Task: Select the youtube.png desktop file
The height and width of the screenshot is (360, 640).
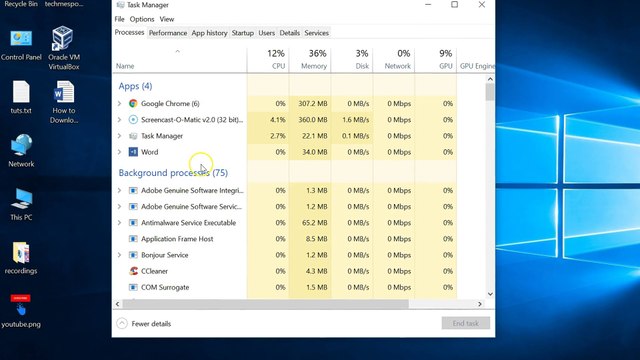Action: pyautogui.click(x=21, y=311)
